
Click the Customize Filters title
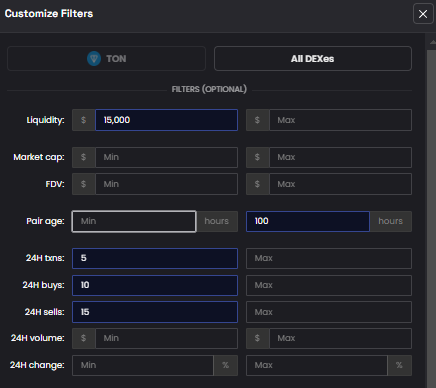[49, 14]
